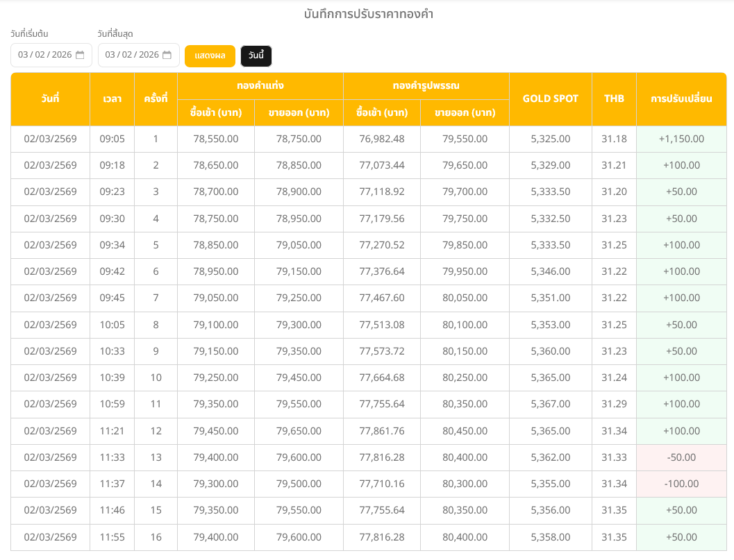Click the การปรับเปลี่ยน column header
Image resolution: width=734 pixels, height=560 pixels.
pyautogui.click(x=681, y=99)
